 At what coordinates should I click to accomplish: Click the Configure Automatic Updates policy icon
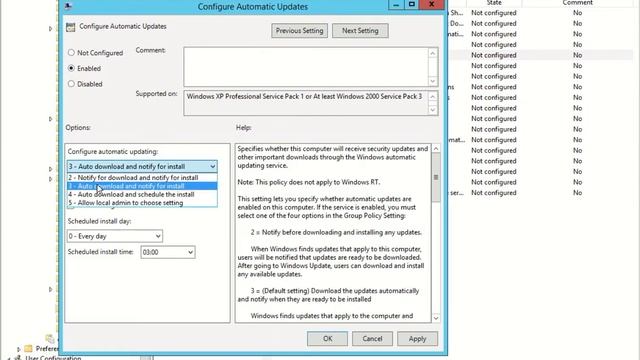click(71, 27)
